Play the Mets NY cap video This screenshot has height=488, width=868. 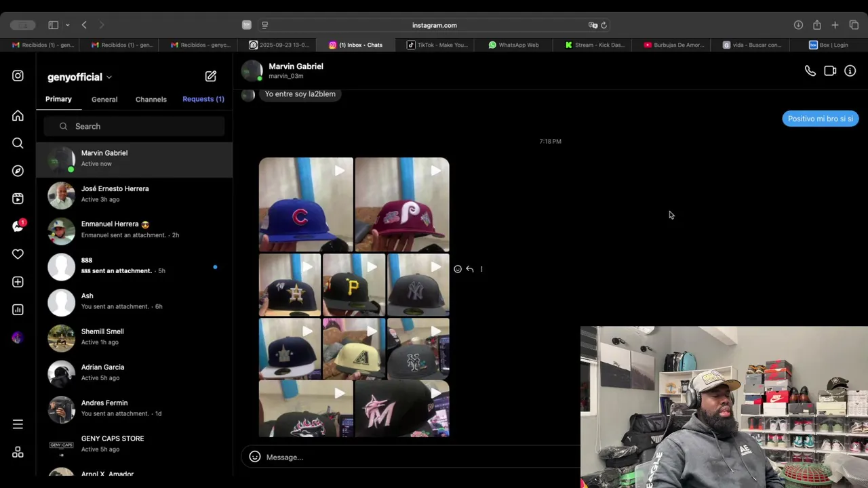pos(418,348)
